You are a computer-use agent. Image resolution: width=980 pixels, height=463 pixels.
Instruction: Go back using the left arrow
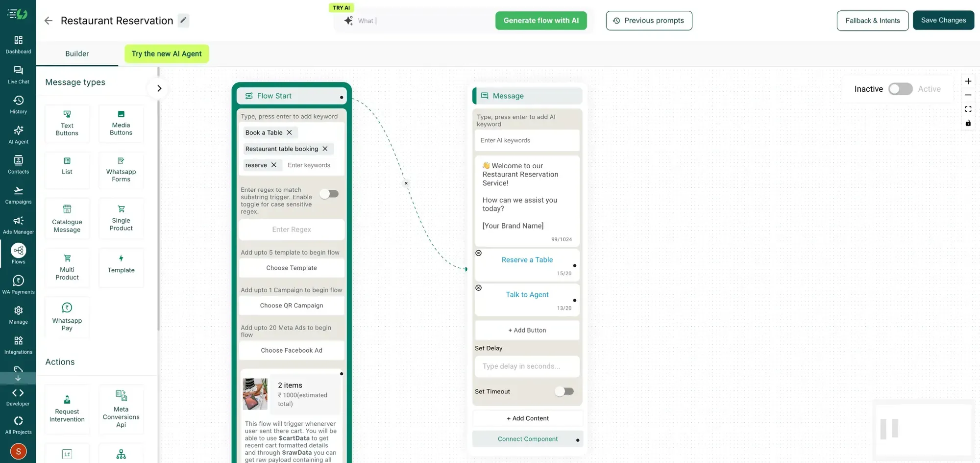(48, 21)
